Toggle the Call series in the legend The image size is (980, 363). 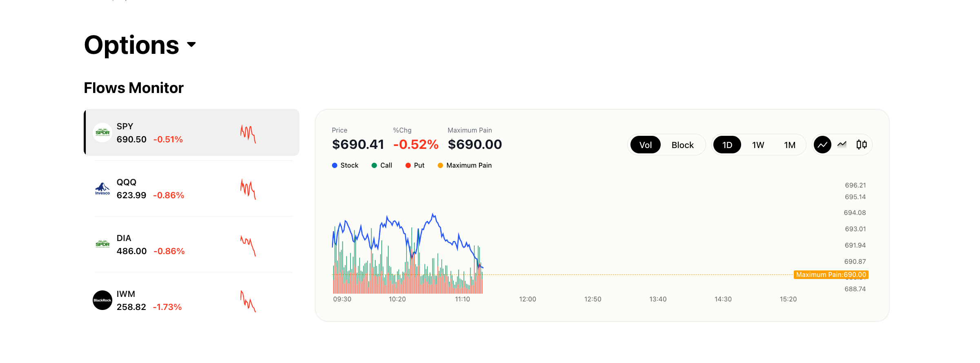tap(382, 165)
